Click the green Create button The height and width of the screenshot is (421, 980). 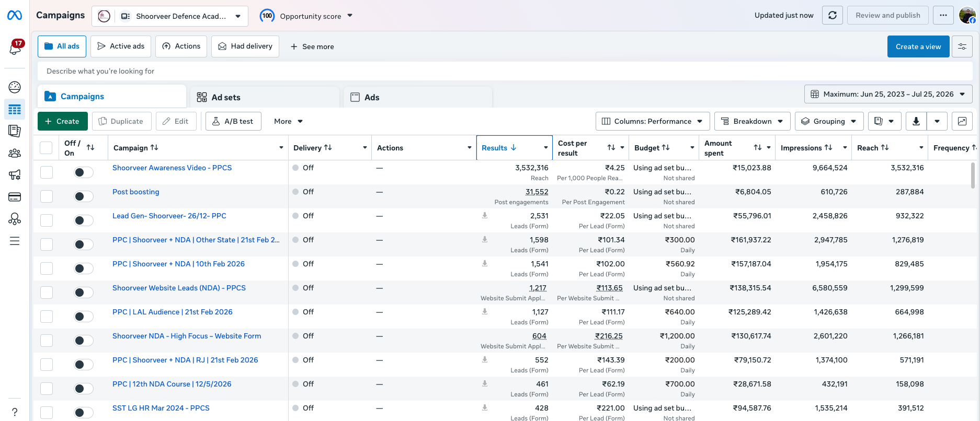(x=63, y=121)
